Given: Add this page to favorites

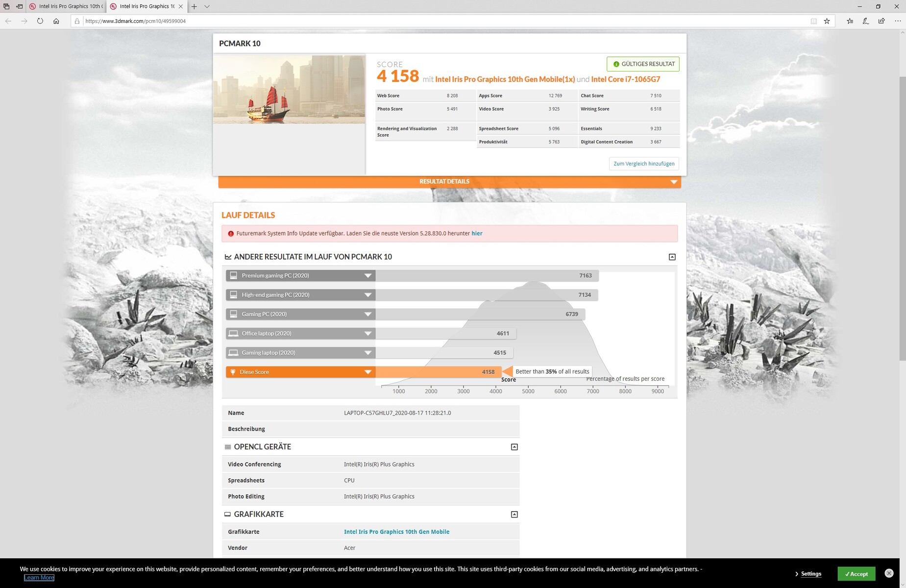Looking at the screenshot, I should point(827,21).
